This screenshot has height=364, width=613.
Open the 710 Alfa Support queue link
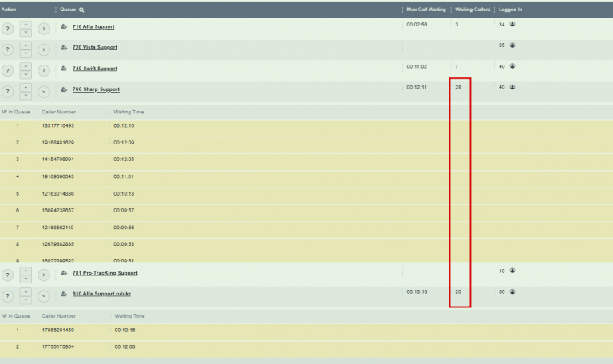(93, 26)
